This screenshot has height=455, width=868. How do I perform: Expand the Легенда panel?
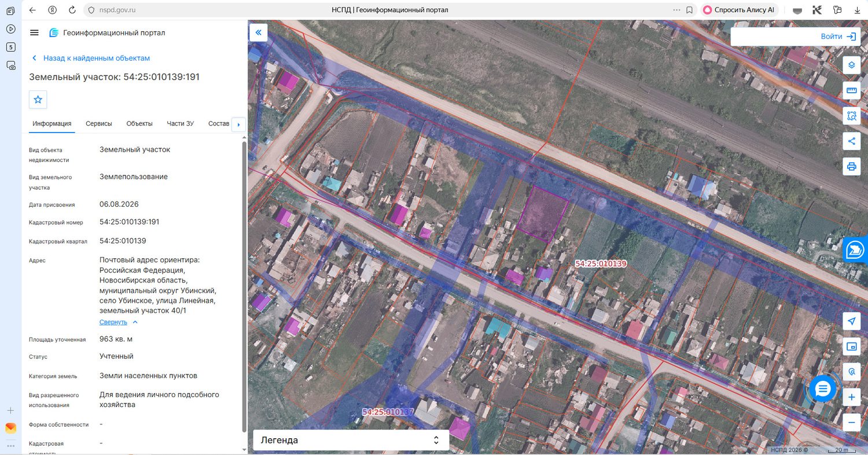coord(351,440)
